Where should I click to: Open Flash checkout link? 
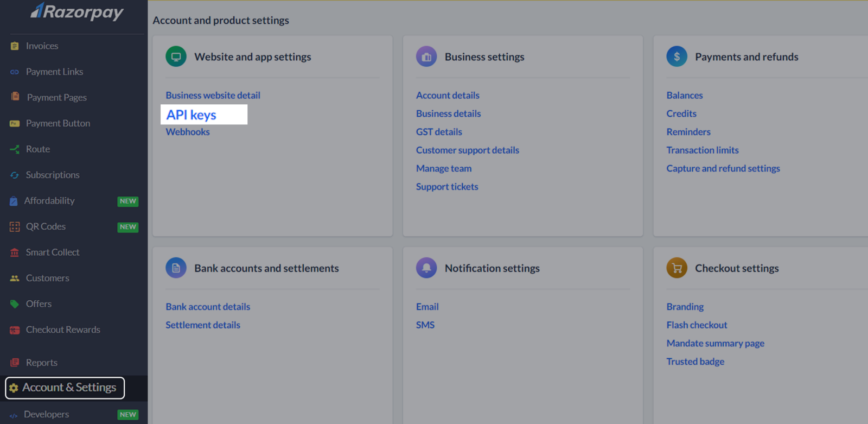[697, 325]
